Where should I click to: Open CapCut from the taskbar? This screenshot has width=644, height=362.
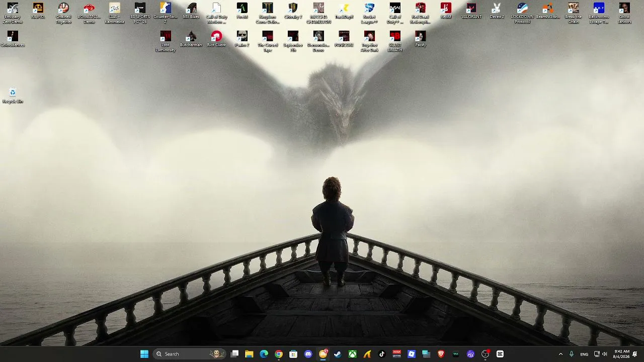click(x=500, y=354)
